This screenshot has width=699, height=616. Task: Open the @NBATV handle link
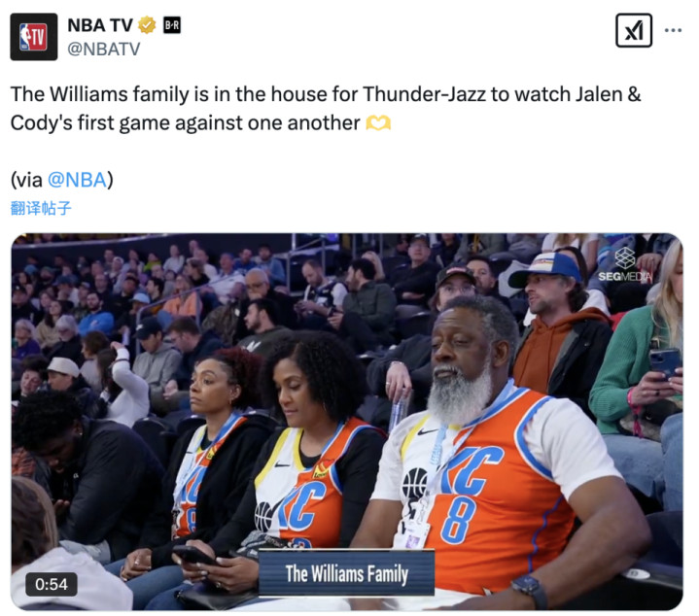[x=104, y=49]
